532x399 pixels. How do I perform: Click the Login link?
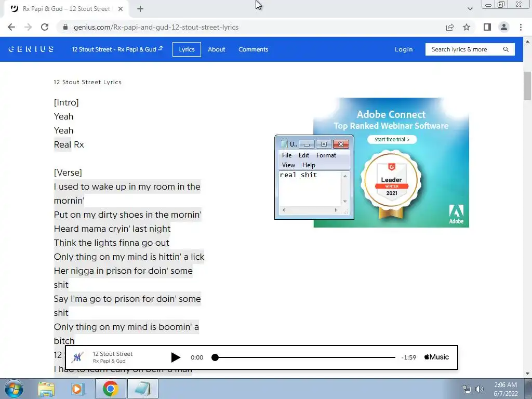coord(404,49)
